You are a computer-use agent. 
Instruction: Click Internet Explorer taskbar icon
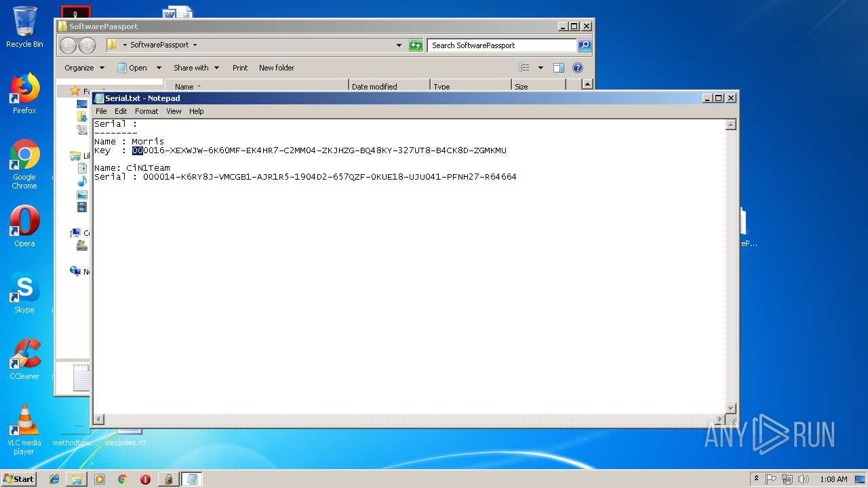[x=54, y=479]
